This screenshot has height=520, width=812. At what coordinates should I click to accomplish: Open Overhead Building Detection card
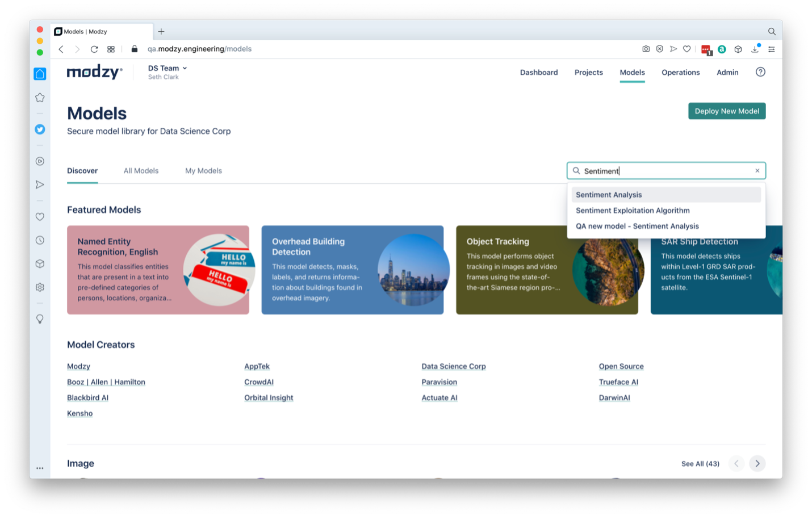[353, 270]
